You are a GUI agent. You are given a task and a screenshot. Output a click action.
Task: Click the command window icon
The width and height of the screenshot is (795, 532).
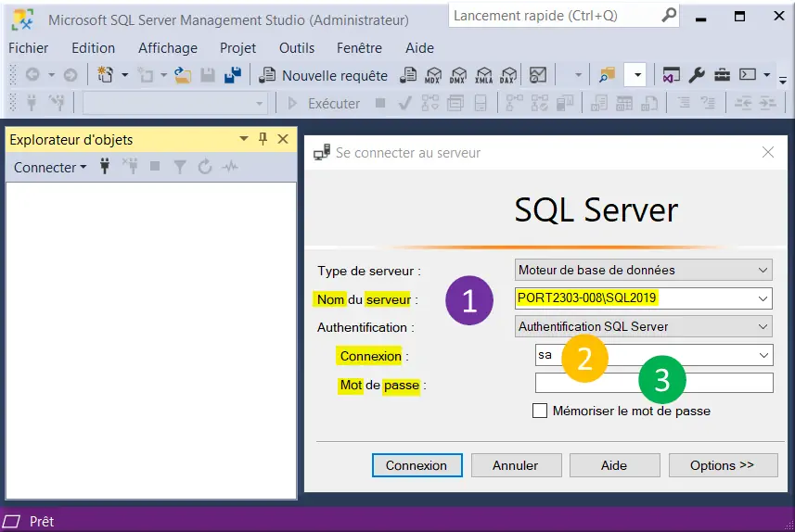[x=748, y=74]
